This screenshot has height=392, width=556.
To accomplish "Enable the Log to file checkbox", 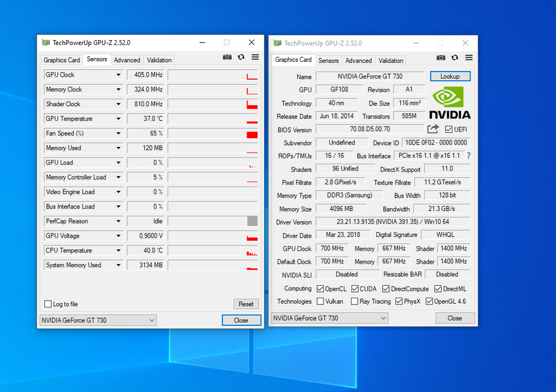I will 48,304.
